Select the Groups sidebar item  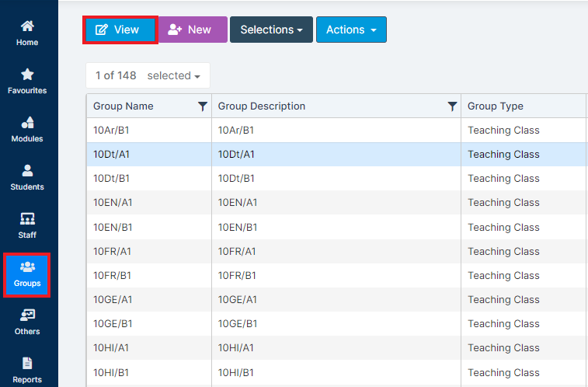[x=27, y=275]
